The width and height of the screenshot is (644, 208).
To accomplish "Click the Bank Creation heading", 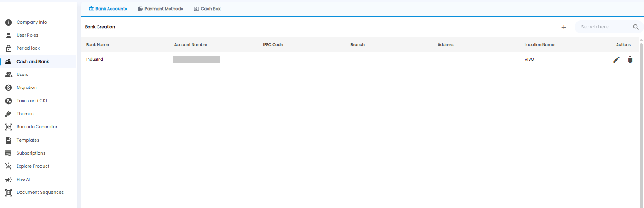I will (x=100, y=27).
